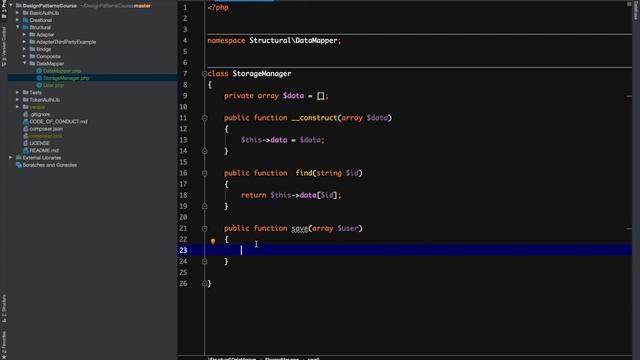Click the lightbulb intention icon on line 22
Screen dimensions: 640x360
coord(213,241)
